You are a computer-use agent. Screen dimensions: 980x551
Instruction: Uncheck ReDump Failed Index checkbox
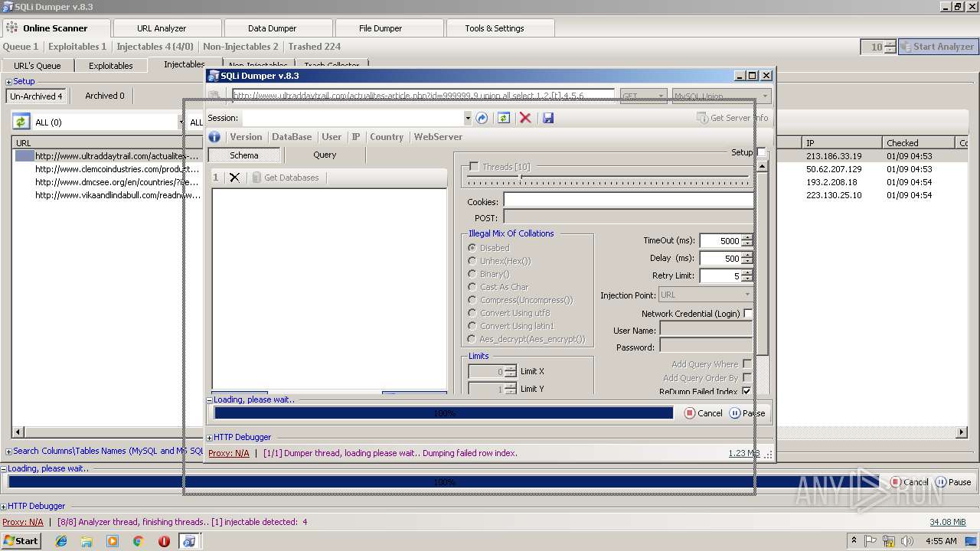pos(746,392)
